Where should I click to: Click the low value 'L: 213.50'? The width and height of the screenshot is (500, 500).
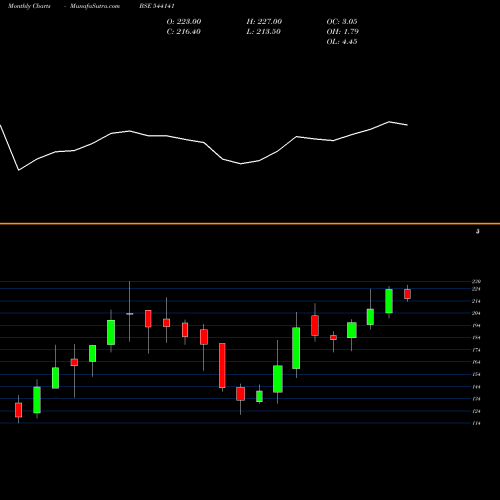coord(263,32)
